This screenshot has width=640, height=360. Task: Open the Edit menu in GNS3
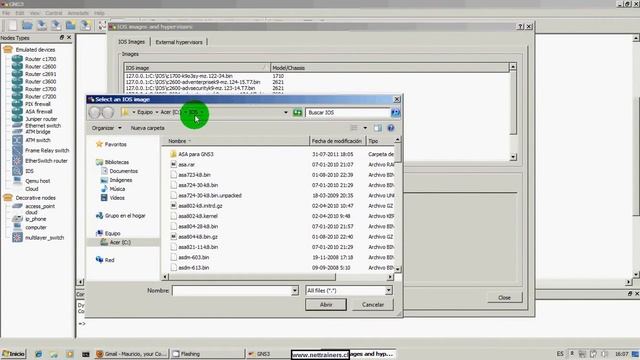[x=20, y=13]
